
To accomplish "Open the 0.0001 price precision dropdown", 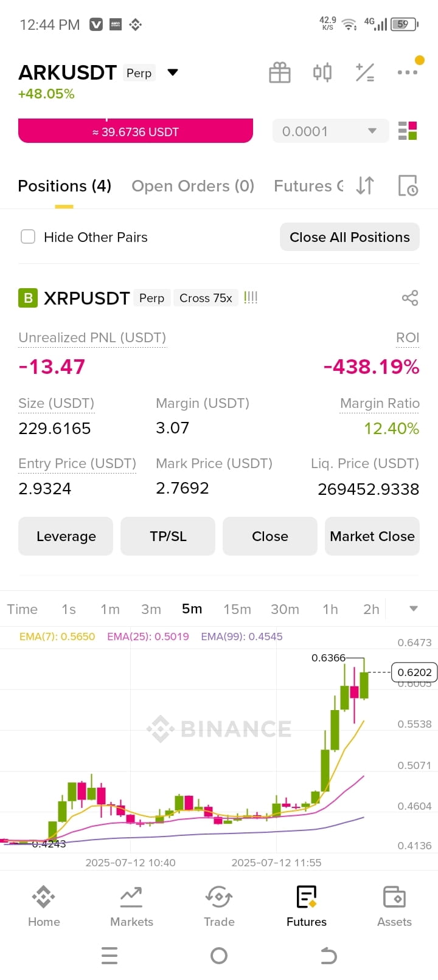I will pyautogui.click(x=330, y=131).
